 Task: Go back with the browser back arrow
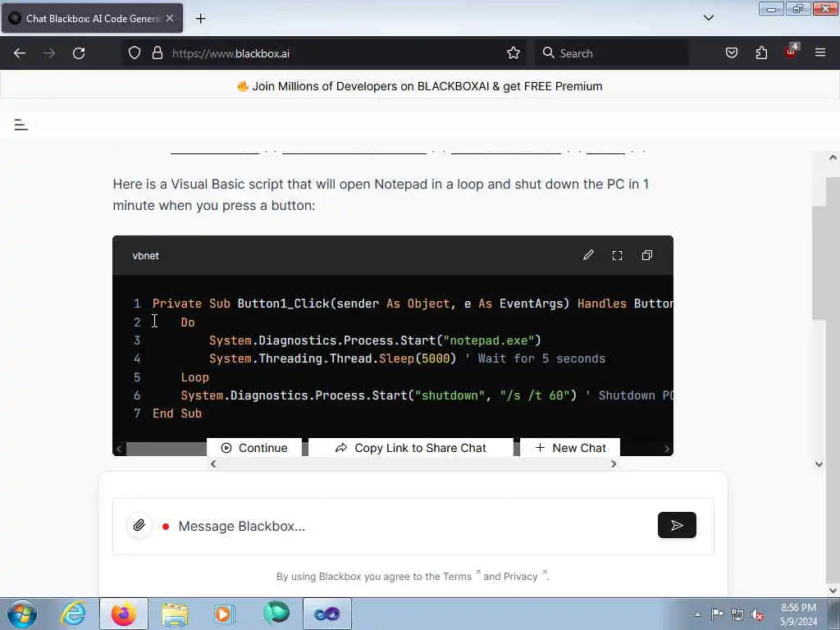coord(20,53)
